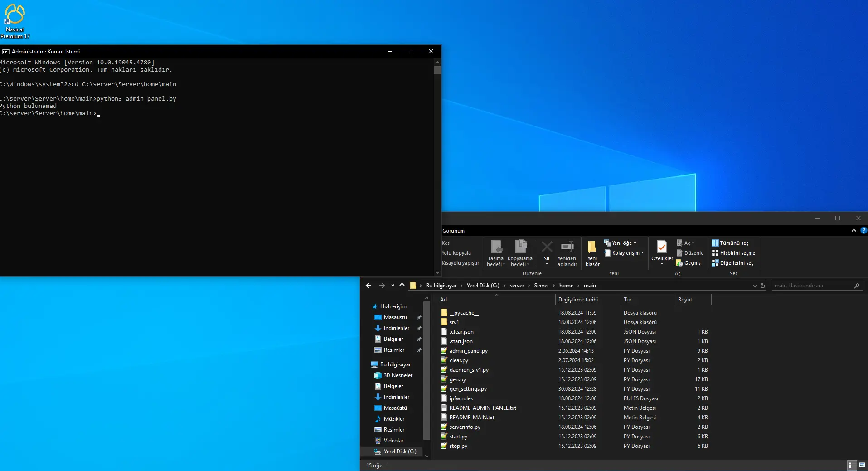Click Yolu kopyala ribbon button
The width and height of the screenshot is (868, 471).
456,253
